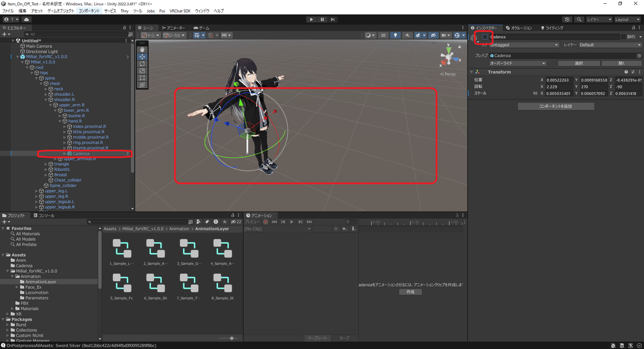Click the animation record button
Image resolution: width=644 pixels, height=349 pixels.
265,222
